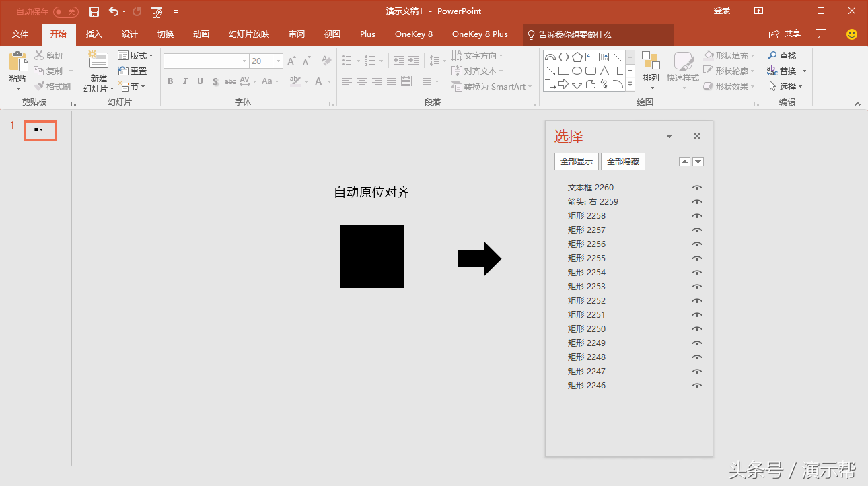Open the font size dropdown
The width and height of the screenshot is (868, 486).
[x=279, y=61]
